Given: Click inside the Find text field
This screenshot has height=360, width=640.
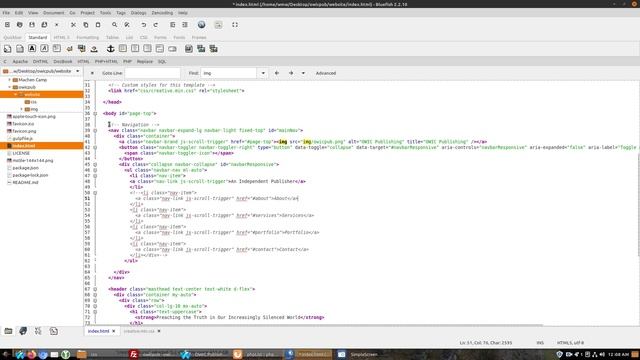Looking at the screenshot, I should coord(229,73).
